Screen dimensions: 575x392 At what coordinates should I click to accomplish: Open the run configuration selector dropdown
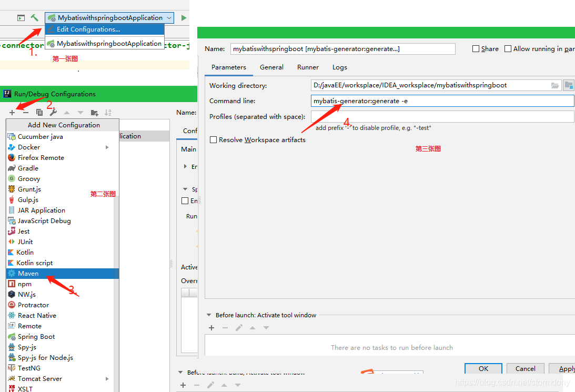click(x=109, y=17)
